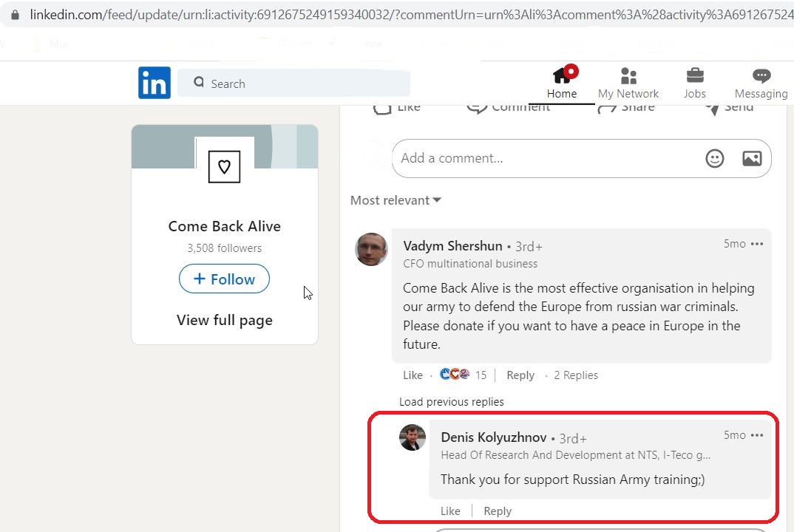The width and height of the screenshot is (794, 532).
Task: Focus the LinkedIn Search box
Action: (293, 83)
